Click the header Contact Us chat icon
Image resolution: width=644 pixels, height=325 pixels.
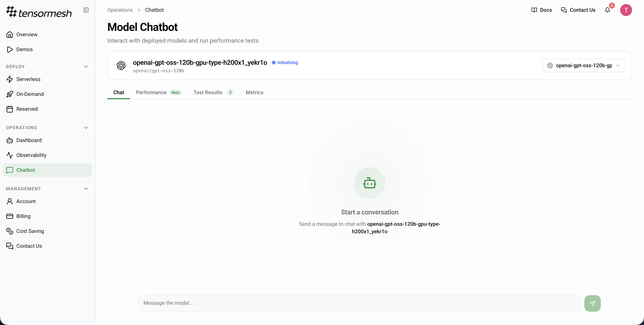coord(564,10)
